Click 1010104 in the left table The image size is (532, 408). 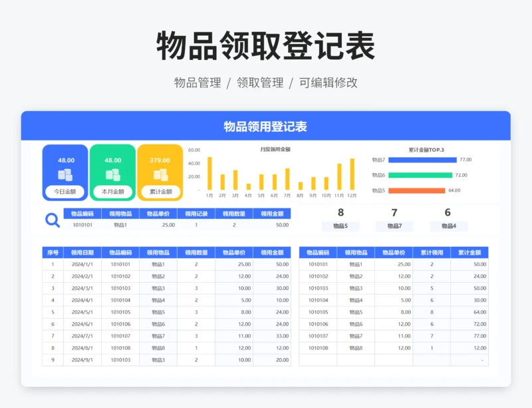click(x=120, y=300)
